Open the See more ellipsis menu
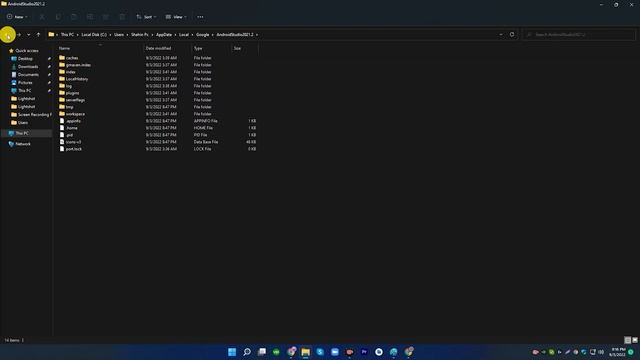The height and width of the screenshot is (360, 640). click(200, 17)
